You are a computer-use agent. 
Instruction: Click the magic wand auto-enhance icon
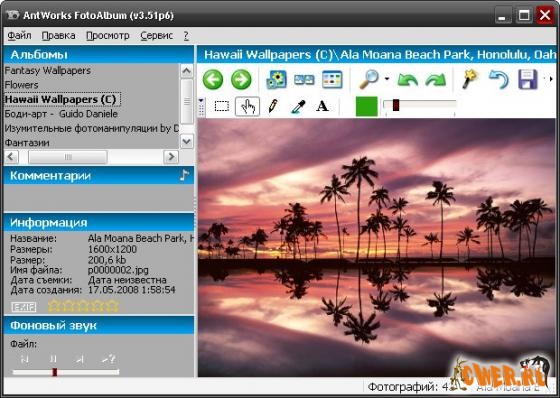(470, 79)
